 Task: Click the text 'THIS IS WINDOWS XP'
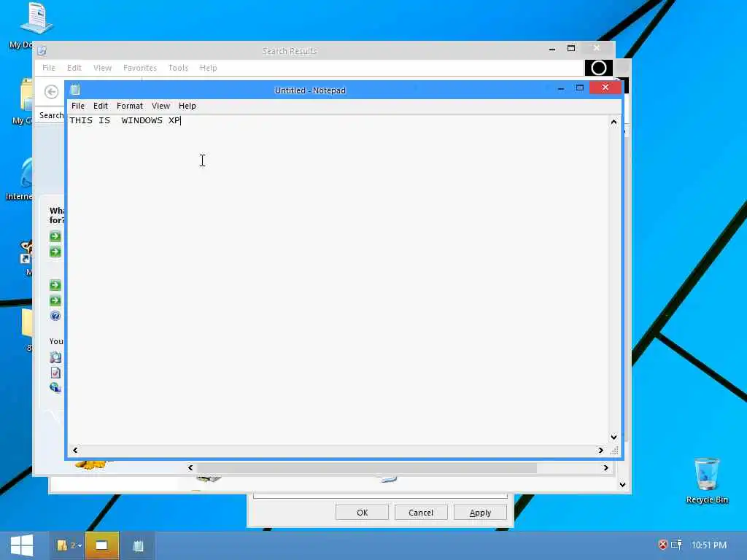[125, 120]
